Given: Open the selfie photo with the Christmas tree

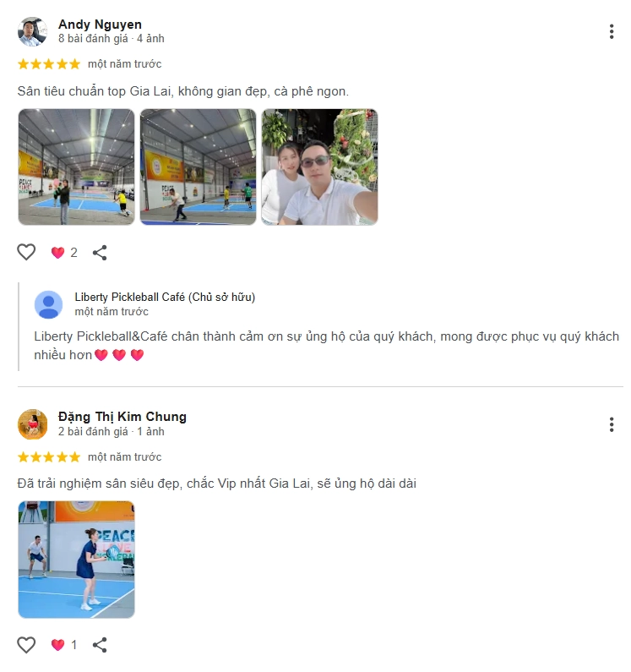Looking at the screenshot, I should point(319,167).
